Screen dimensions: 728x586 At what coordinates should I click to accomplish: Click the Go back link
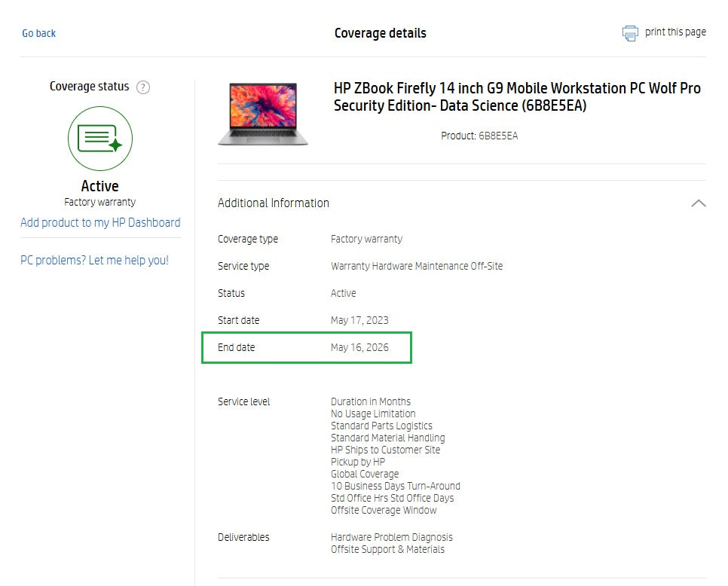[39, 33]
